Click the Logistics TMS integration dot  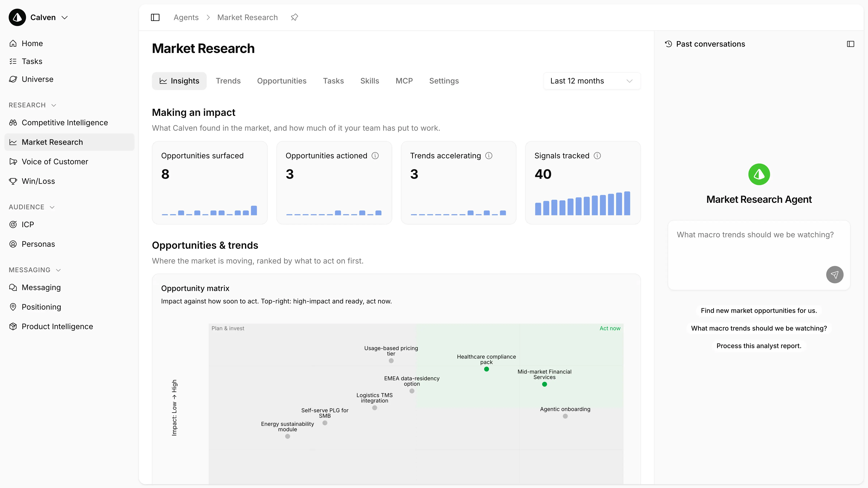374,408
